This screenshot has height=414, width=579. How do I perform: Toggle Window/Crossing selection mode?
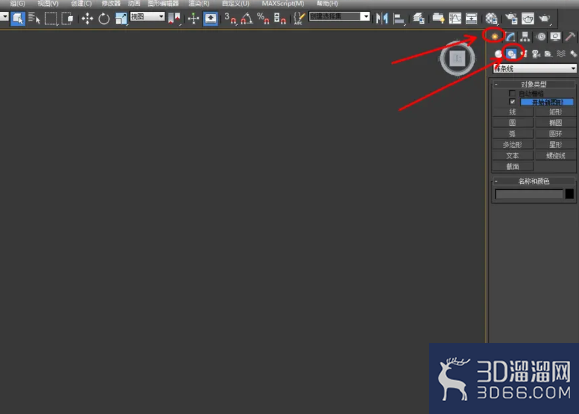(x=67, y=18)
